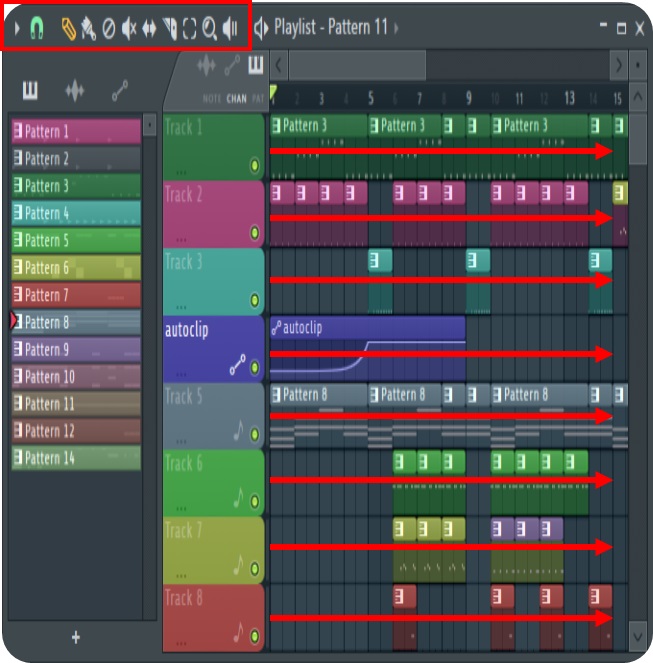Click the automation icon above track headers

[x=232, y=66]
